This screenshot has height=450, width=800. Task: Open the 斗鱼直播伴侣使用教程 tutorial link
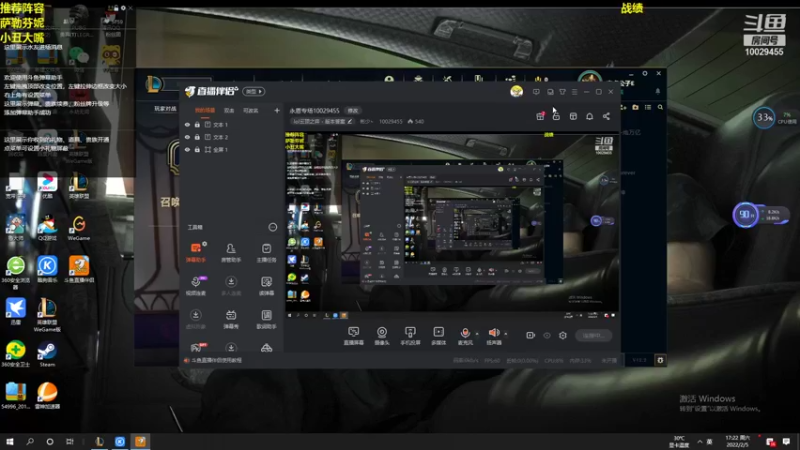217,360
